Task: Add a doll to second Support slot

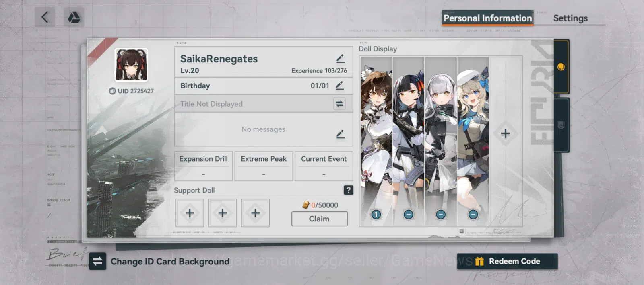Action: coord(223,213)
